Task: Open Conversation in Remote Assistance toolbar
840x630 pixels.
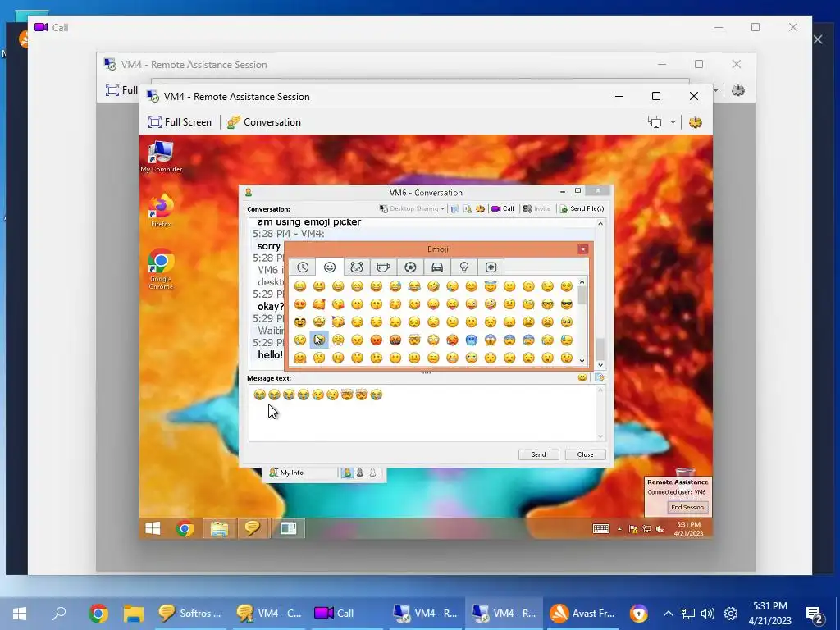Action: 264,122
